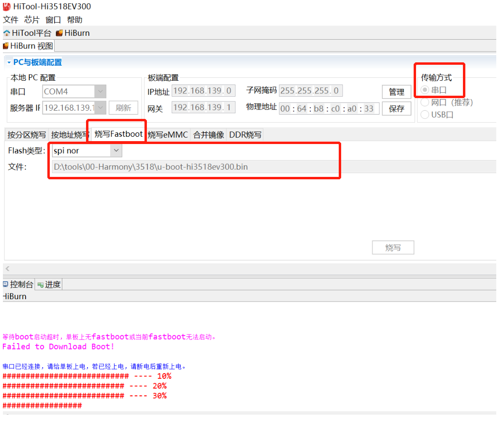Click the 20% progress line

click(x=85, y=386)
